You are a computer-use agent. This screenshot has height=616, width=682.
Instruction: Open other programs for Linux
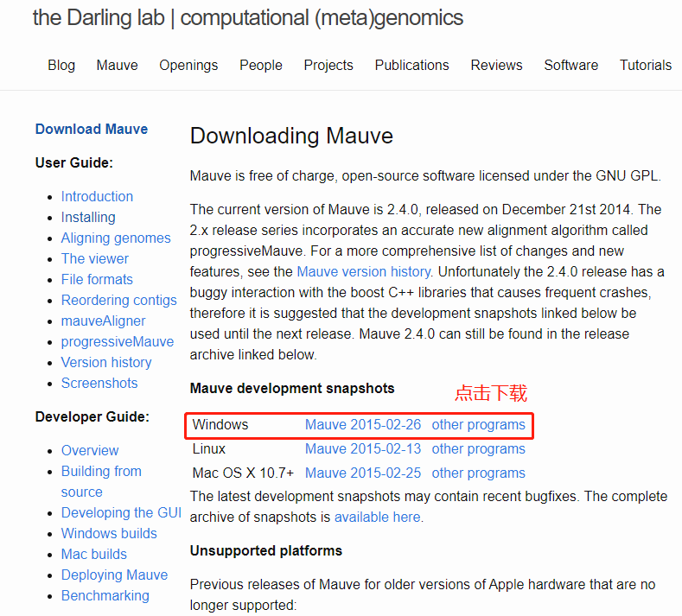[x=479, y=448]
